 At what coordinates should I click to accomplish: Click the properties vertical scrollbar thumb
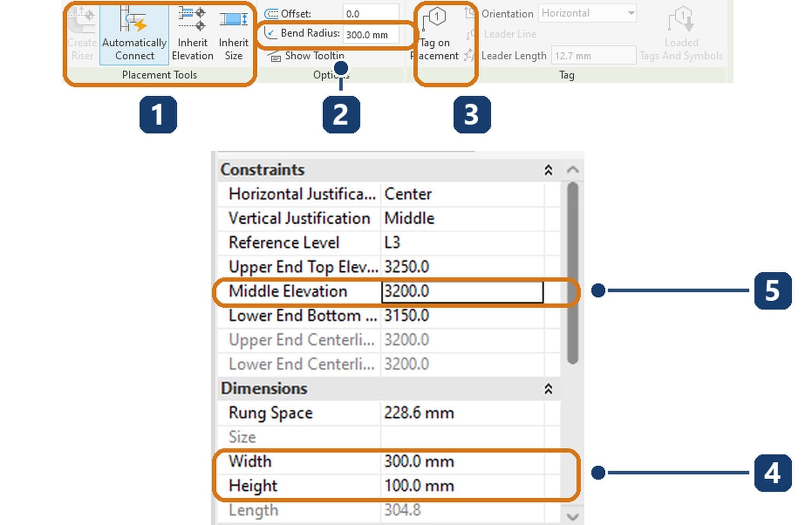(573, 273)
